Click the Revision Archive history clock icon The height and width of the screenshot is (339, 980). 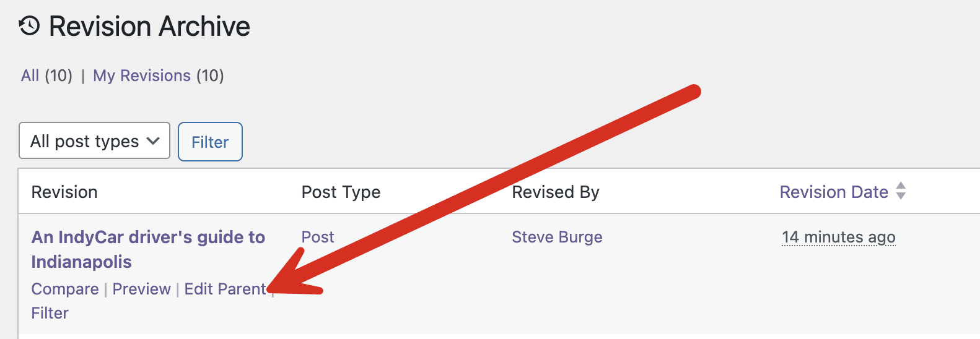(29, 27)
